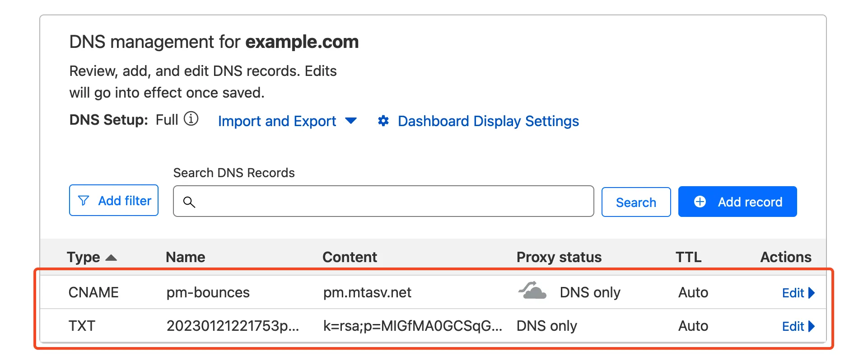Screen dimensions: 868x357
Task: Toggle DNS only status on the TXT record
Action: (547, 326)
